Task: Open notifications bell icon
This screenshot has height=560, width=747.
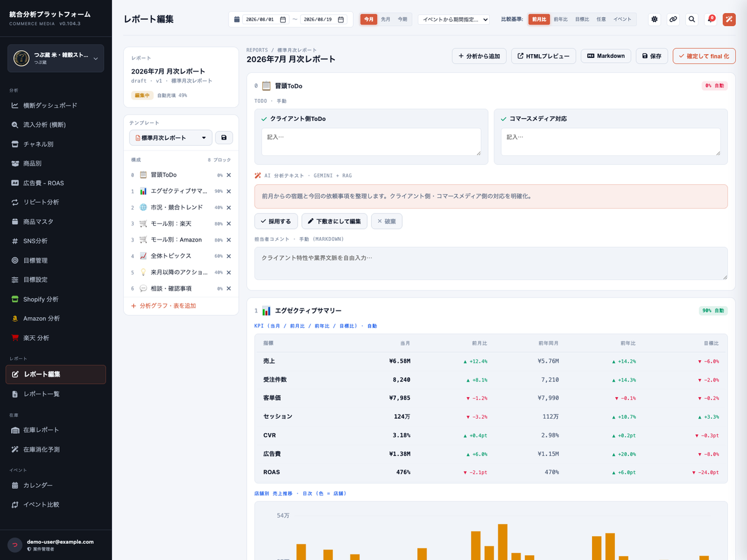Action: click(710, 19)
